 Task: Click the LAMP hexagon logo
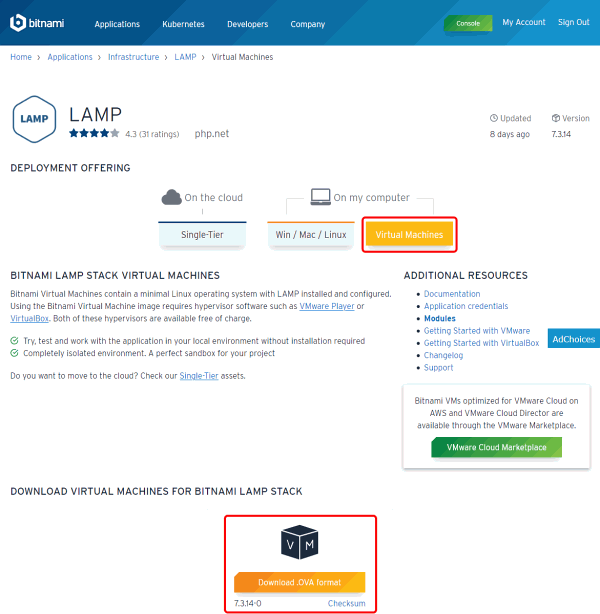point(34,119)
